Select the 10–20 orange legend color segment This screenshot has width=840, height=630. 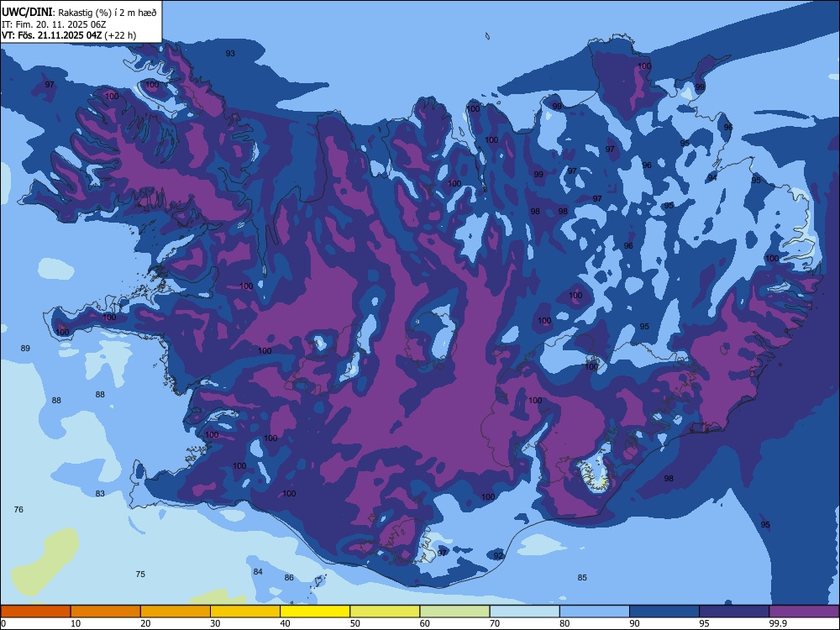pyautogui.click(x=106, y=612)
